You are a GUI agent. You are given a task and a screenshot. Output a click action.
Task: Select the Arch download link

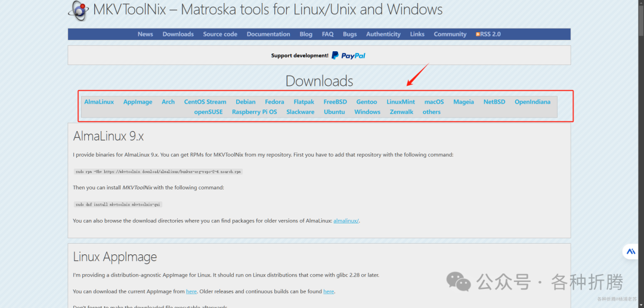(x=168, y=102)
